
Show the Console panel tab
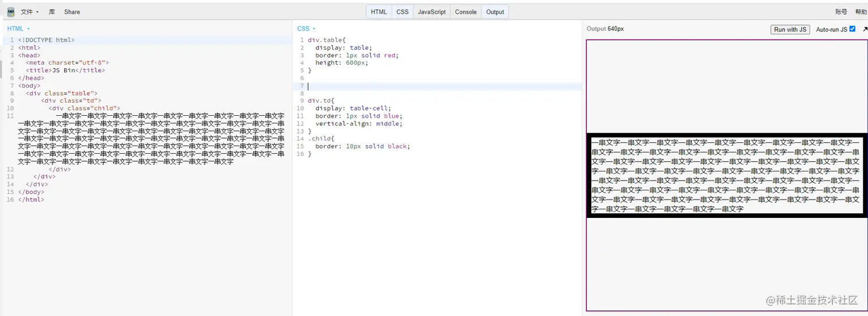466,12
